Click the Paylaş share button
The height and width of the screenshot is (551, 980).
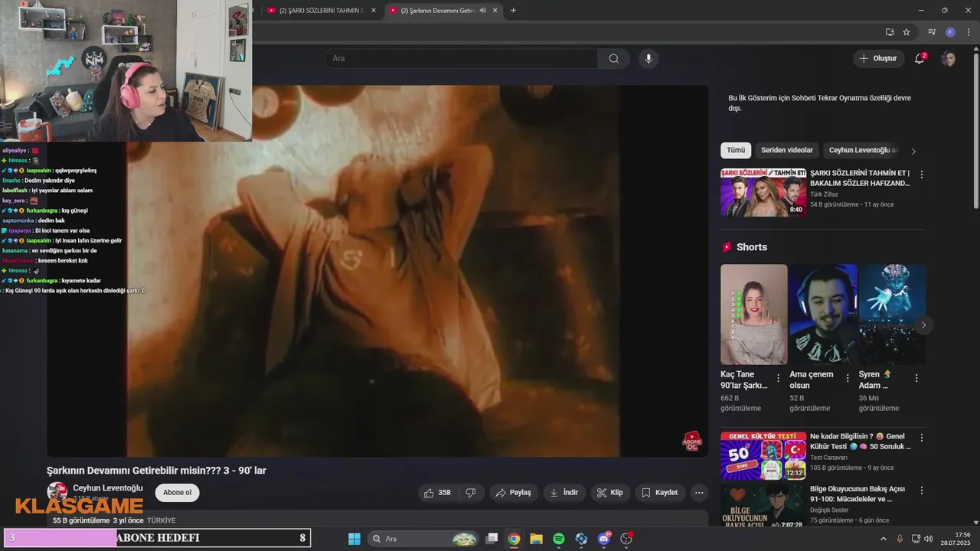(x=513, y=492)
